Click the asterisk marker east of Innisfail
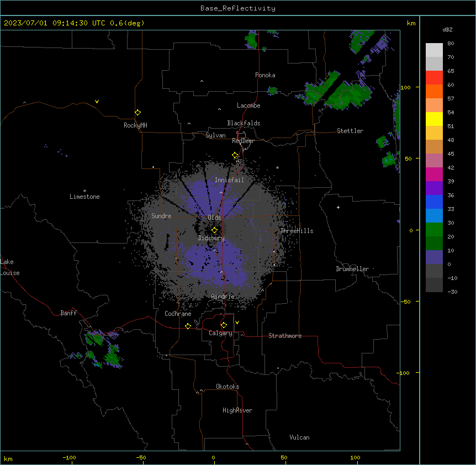476x465 pixels. point(277,167)
